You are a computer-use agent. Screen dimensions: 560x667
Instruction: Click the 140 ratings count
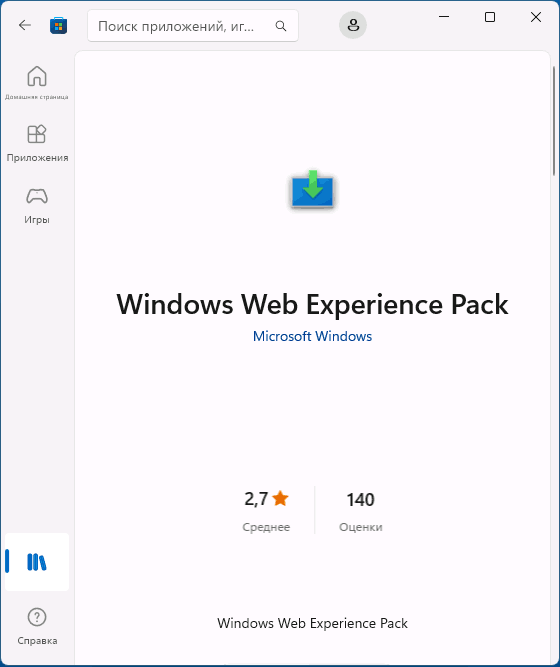(360, 499)
